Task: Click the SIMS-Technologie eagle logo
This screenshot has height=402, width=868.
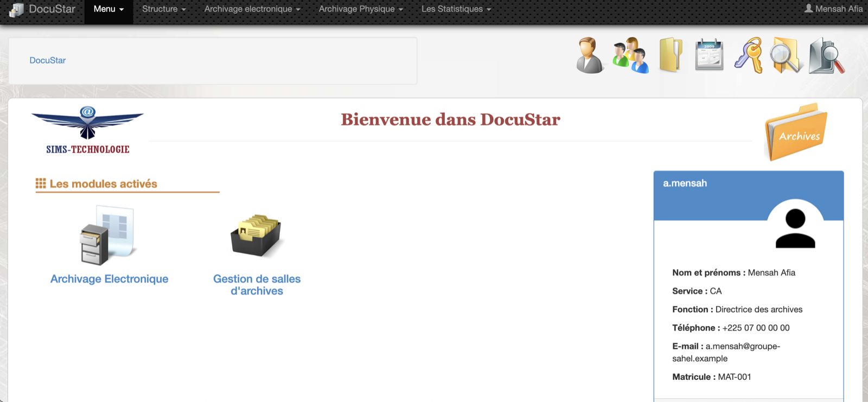Action: tap(87, 130)
